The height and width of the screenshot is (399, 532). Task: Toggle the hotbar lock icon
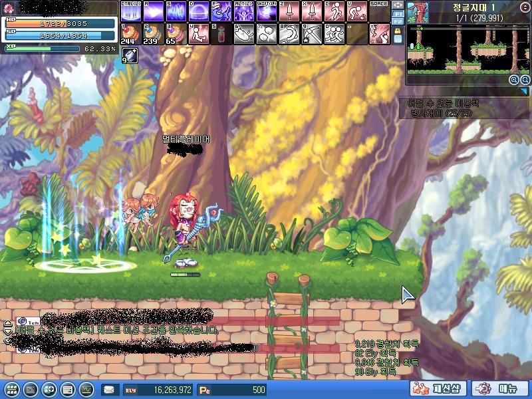coord(398,31)
